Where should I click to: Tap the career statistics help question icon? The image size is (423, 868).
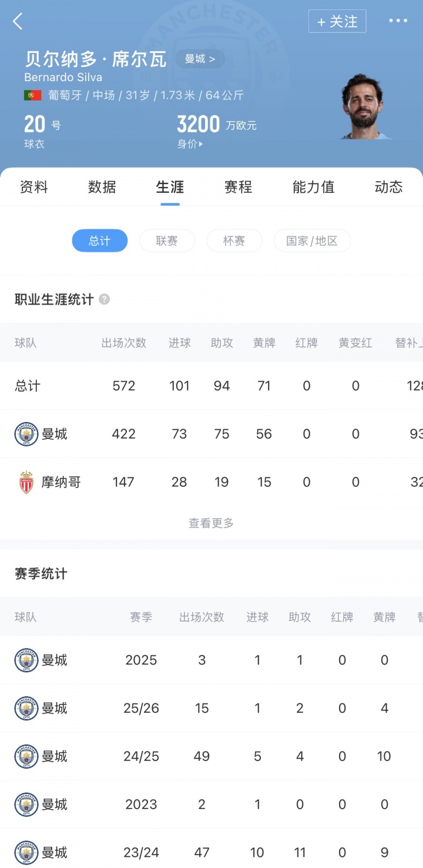pyautogui.click(x=104, y=299)
